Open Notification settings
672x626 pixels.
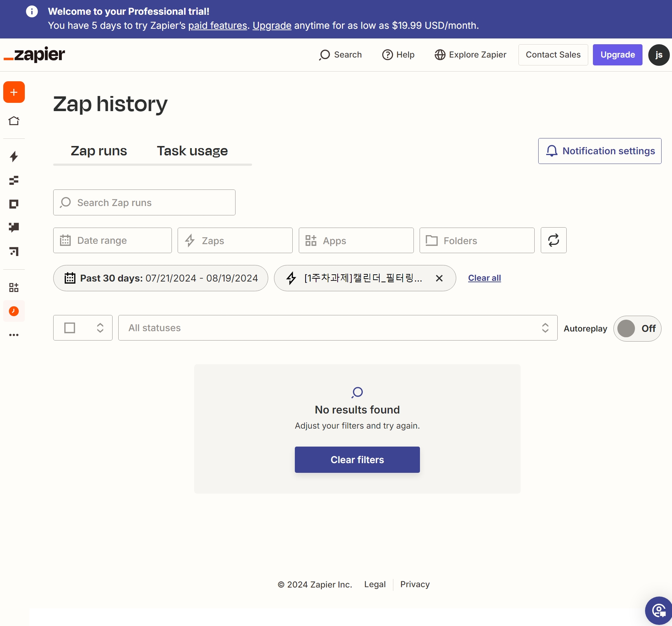600,151
